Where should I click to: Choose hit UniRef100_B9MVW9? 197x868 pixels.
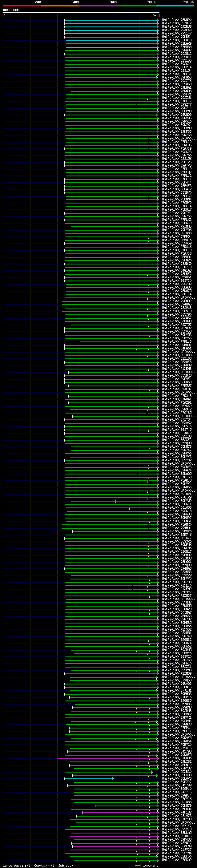tap(176, 501)
